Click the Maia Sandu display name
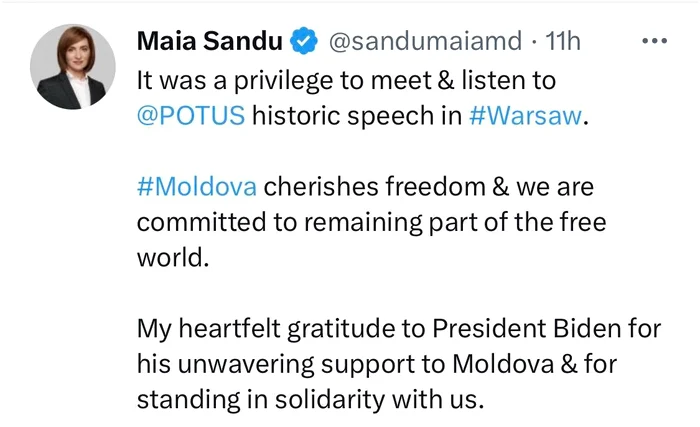700x427 pixels. point(210,41)
